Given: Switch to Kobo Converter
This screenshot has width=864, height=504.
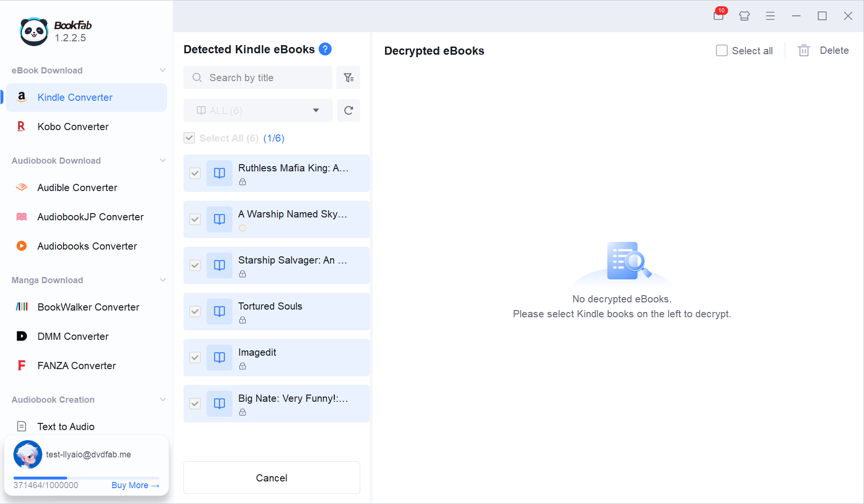Looking at the screenshot, I should 73,127.
